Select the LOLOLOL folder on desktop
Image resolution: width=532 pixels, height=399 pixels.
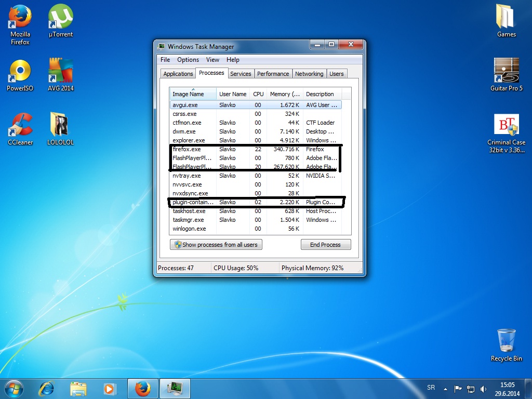[x=61, y=126]
